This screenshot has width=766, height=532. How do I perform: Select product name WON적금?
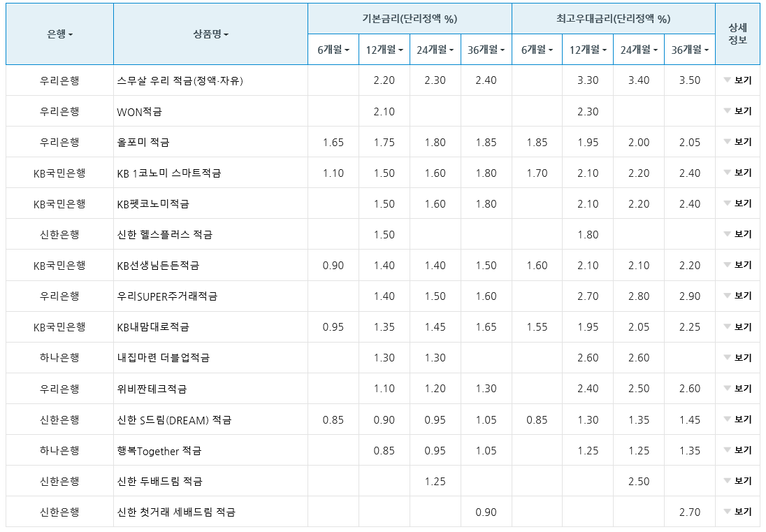tap(139, 111)
